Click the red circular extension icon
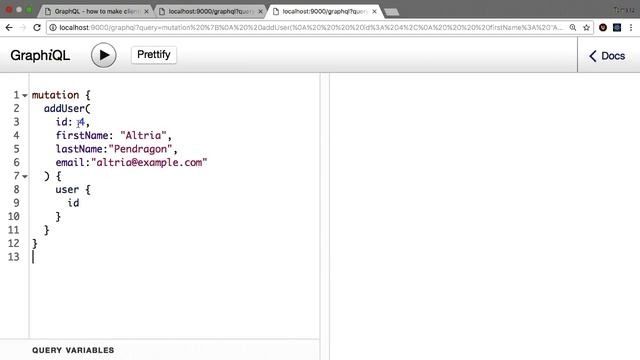 tap(603, 27)
